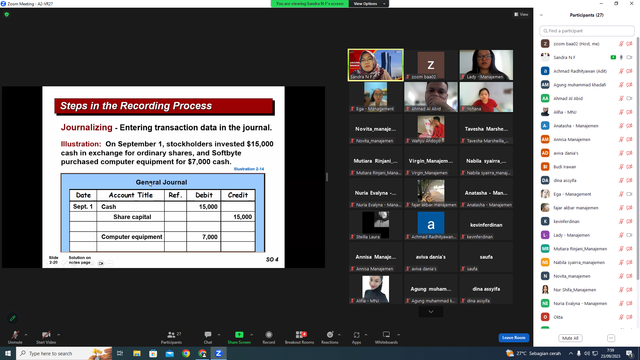Click the Find a participant search field
Screen dimensions: 640x360
click(587, 31)
